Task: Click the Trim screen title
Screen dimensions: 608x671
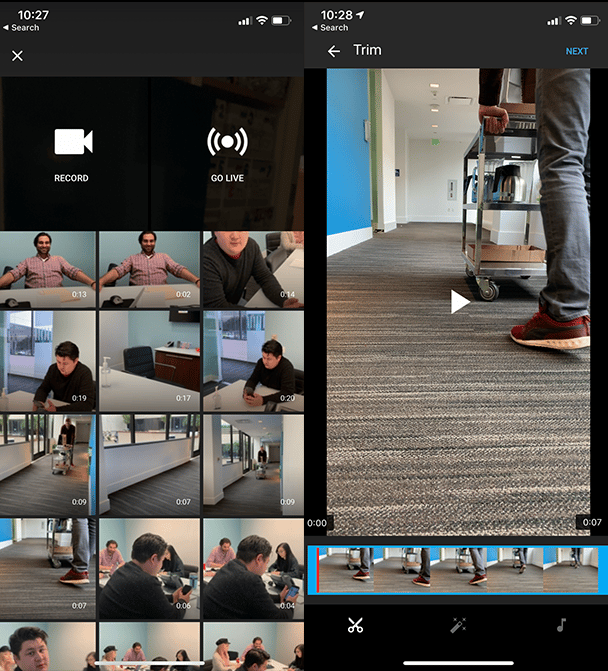Action: pyautogui.click(x=367, y=50)
